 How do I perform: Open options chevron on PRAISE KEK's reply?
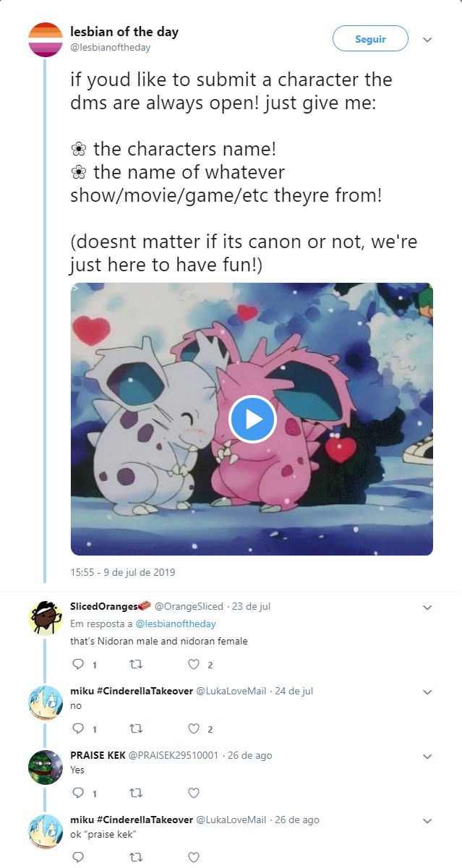(x=427, y=757)
